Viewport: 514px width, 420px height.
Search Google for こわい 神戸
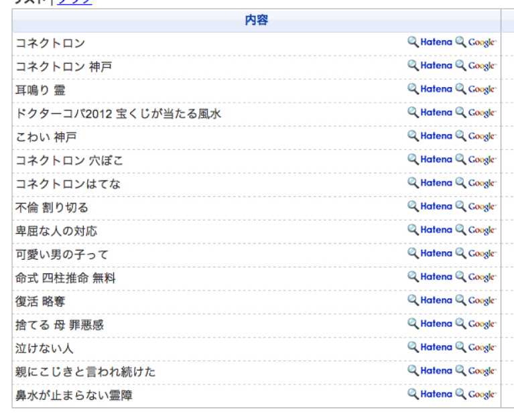click(x=476, y=136)
